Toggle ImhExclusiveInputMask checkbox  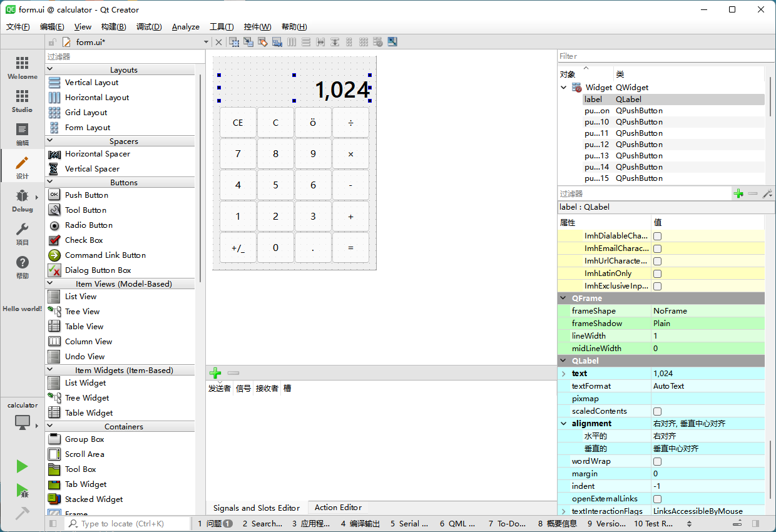tap(658, 286)
